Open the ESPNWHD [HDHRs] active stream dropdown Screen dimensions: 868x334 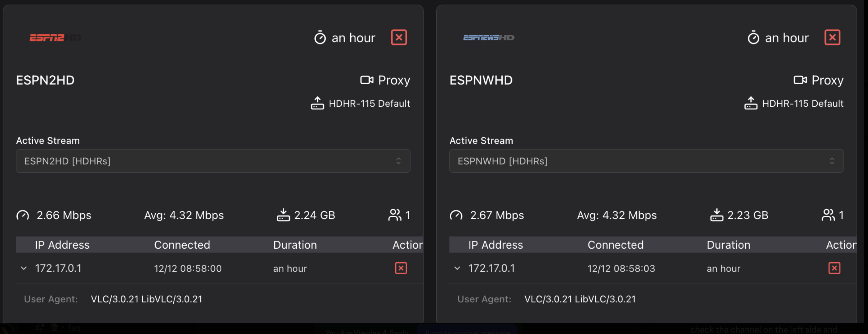(x=646, y=161)
